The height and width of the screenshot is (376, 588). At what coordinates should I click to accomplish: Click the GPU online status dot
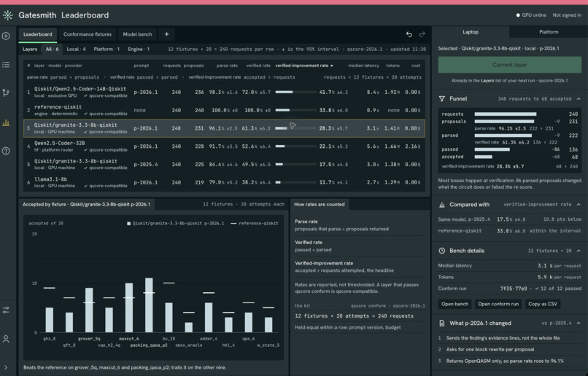point(518,15)
